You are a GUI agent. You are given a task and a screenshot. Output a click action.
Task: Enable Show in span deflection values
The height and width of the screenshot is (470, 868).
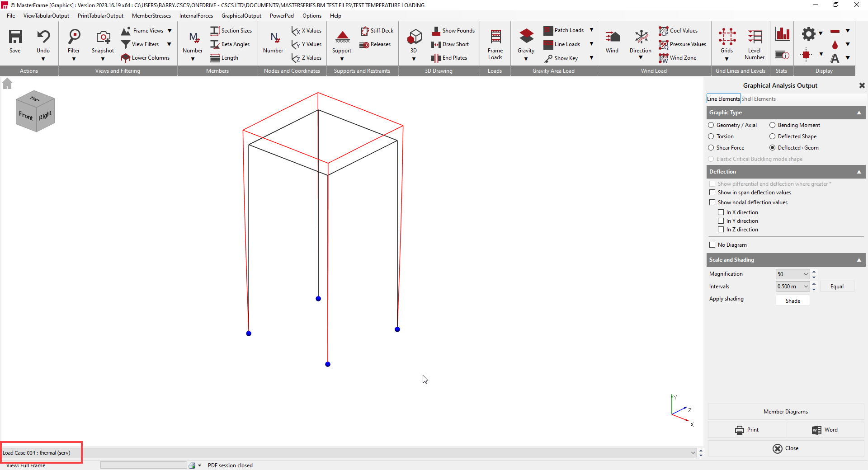712,193
